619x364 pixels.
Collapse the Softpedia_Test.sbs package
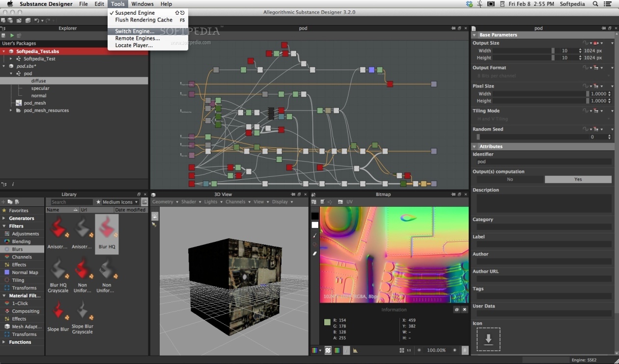click(4, 52)
